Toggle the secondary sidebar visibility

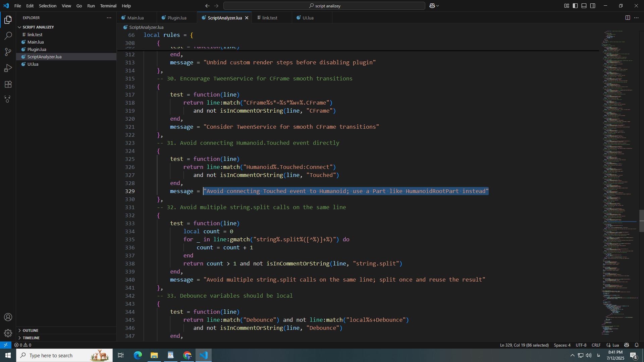point(593,6)
